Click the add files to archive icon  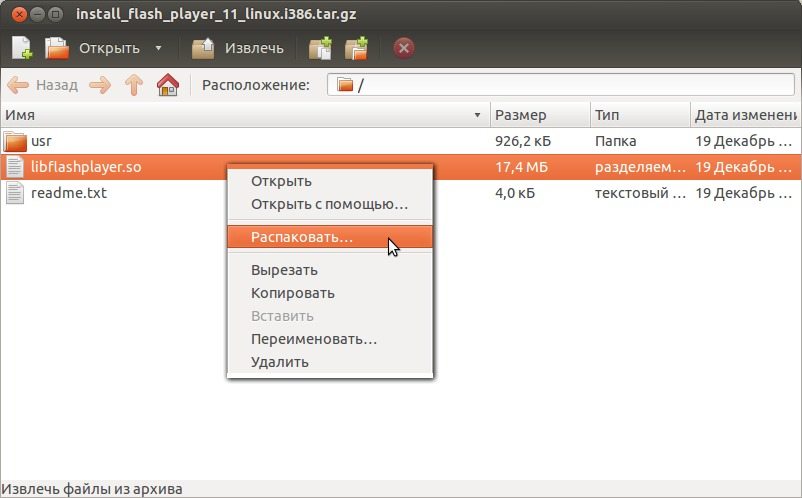[x=320, y=48]
